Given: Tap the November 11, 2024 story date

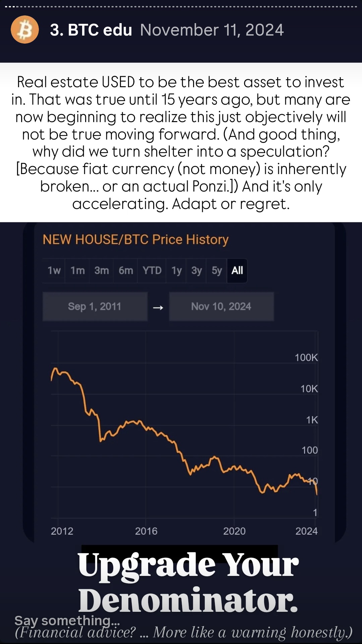Looking at the screenshot, I should (212, 30).
